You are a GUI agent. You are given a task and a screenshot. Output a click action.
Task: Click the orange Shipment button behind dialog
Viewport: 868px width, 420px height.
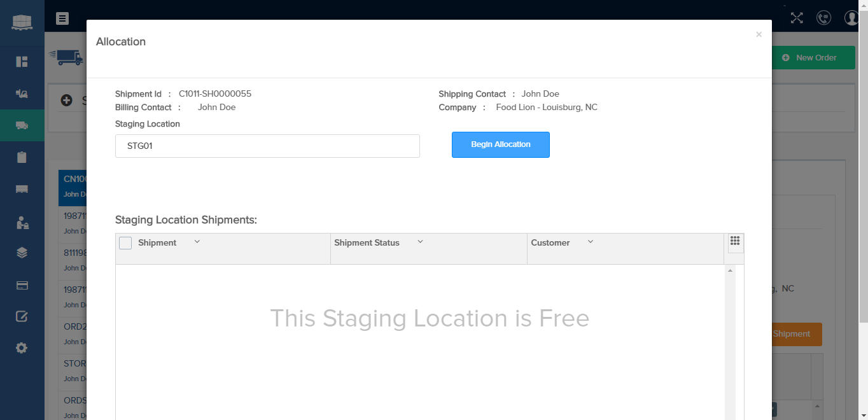[797, 334]
